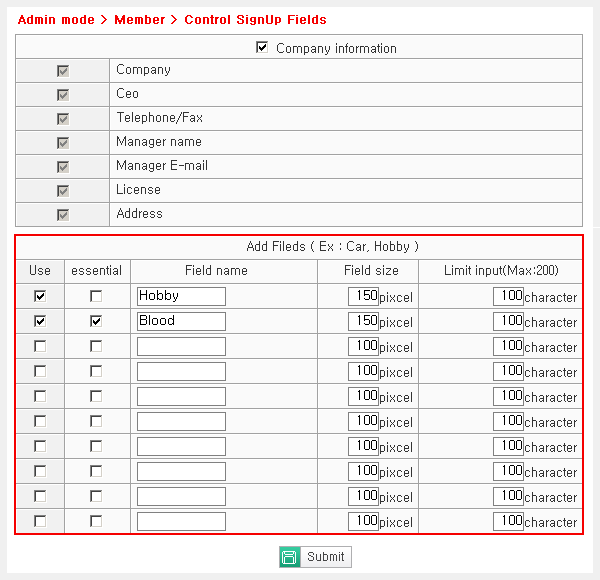Click the Admin mode breadcrumb
Image resolution: width=600 pixels, height=580 pixels.
click(x=56, y=20)
